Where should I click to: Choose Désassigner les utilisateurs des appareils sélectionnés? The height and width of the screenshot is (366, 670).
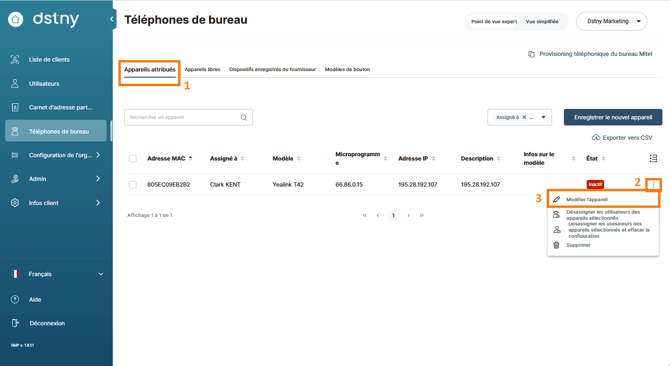[602, 215]
